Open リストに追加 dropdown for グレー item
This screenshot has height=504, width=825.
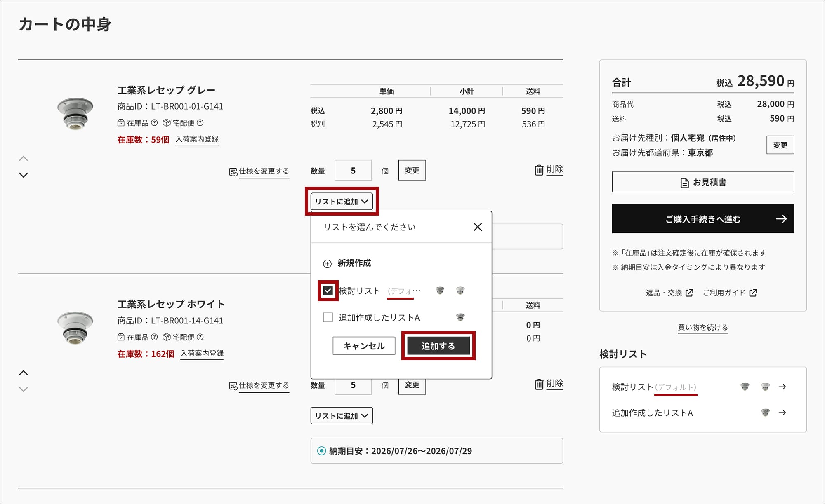[x=342, y=202]
